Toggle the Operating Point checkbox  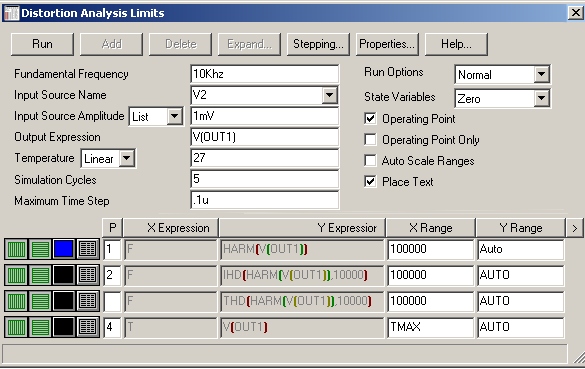tap(370, 119)
